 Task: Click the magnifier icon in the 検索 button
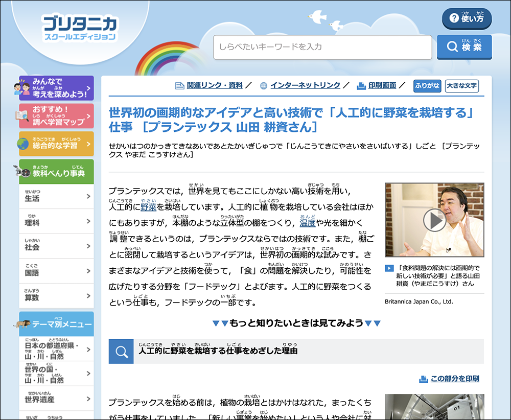coord(452,46)
